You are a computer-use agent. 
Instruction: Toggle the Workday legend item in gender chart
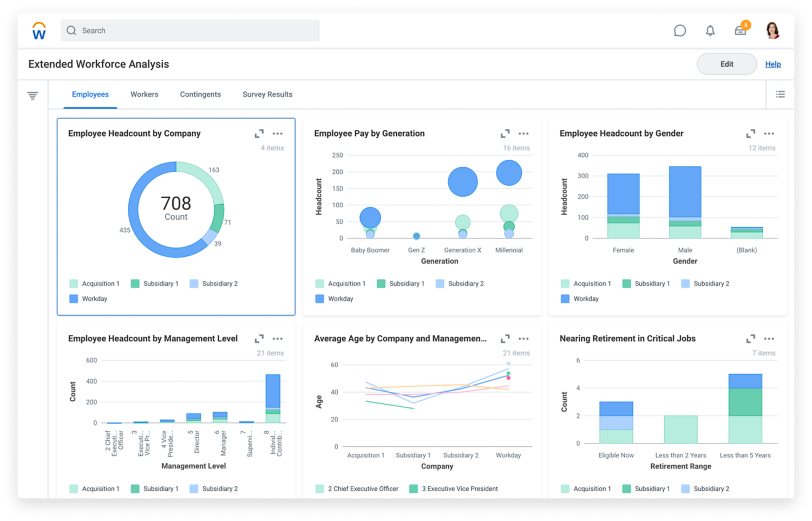pos(579,298)
